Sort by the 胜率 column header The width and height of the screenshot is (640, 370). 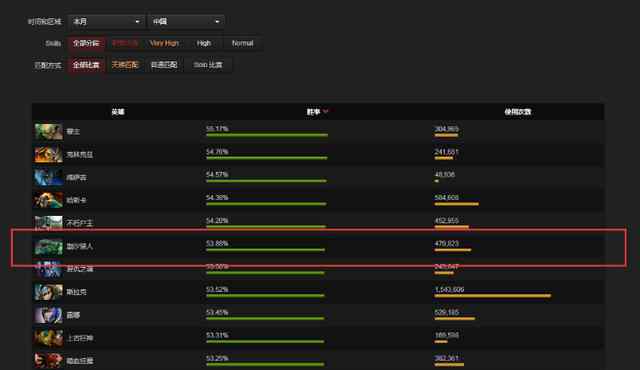point(313,112)
